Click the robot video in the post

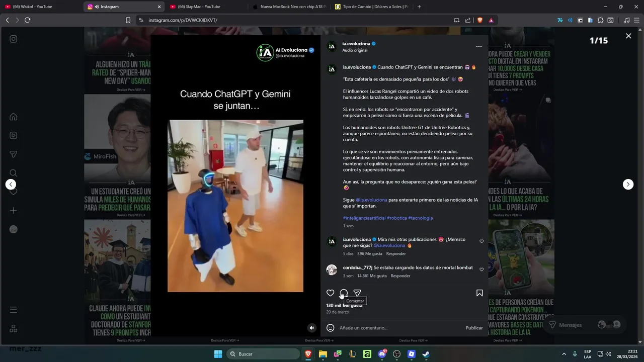(235, 206)
